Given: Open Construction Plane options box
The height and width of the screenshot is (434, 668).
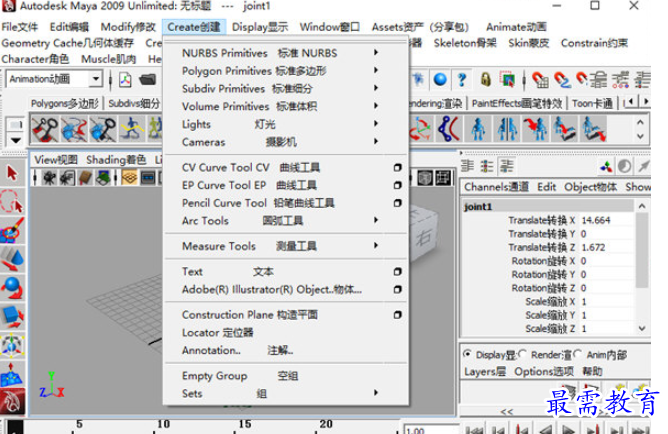Looking at the screenshot, I should pyautogui.click(x=397, y=315).
